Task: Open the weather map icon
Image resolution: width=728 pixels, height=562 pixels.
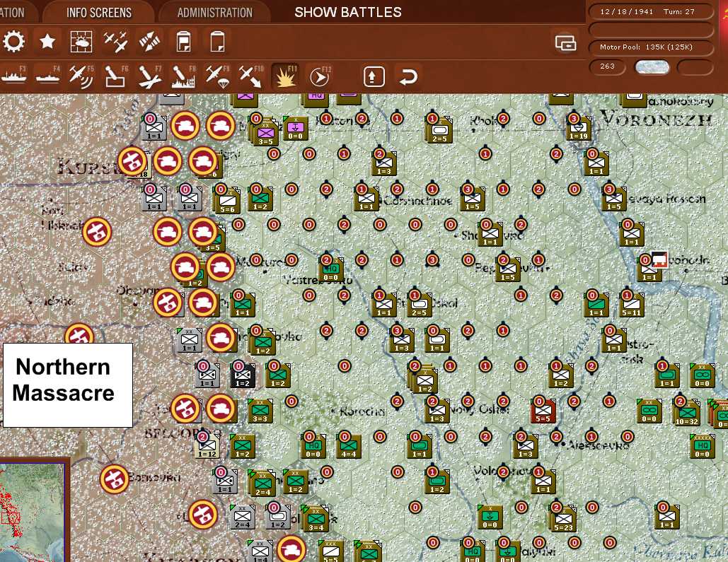Action: (81, 42)
